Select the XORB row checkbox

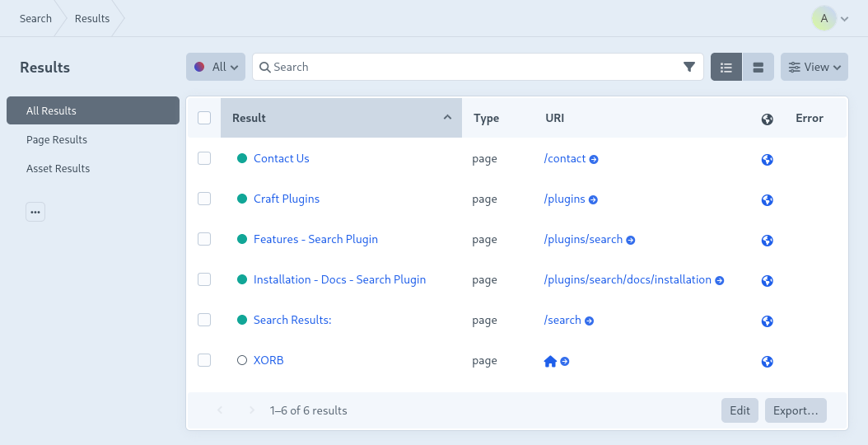coord(204,360)
